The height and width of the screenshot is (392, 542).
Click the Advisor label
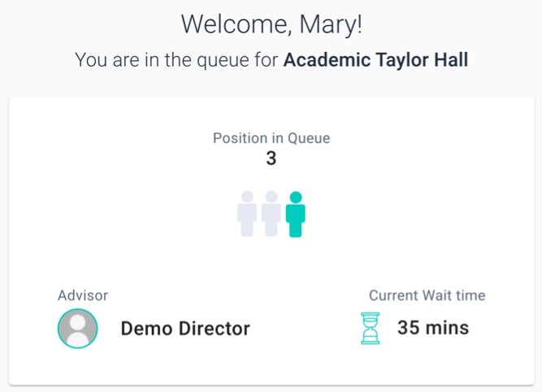point(83,295)
